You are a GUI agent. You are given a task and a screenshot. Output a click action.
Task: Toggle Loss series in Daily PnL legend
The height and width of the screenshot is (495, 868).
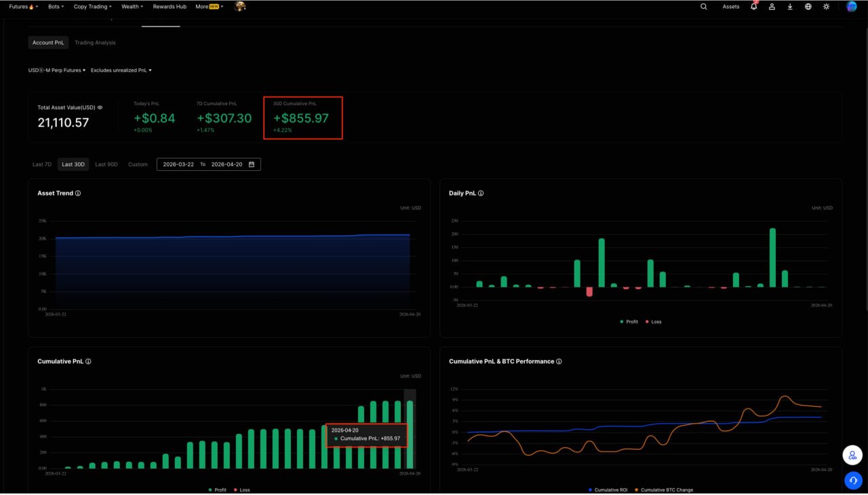click(x=653, y=321)
